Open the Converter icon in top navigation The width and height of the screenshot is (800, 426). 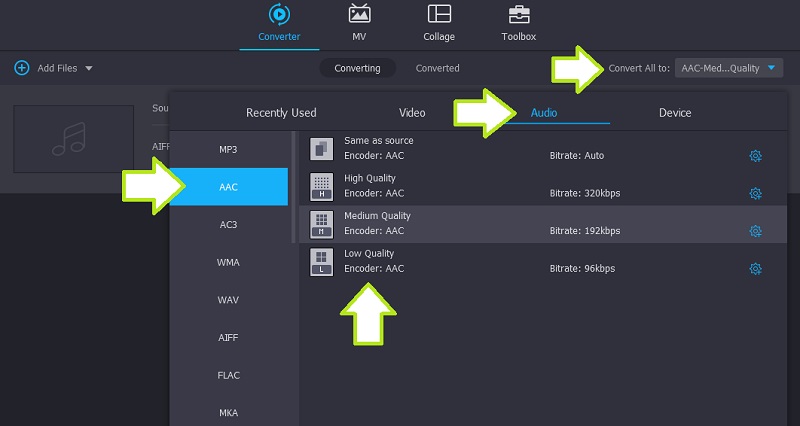click(x=279, y=14)
